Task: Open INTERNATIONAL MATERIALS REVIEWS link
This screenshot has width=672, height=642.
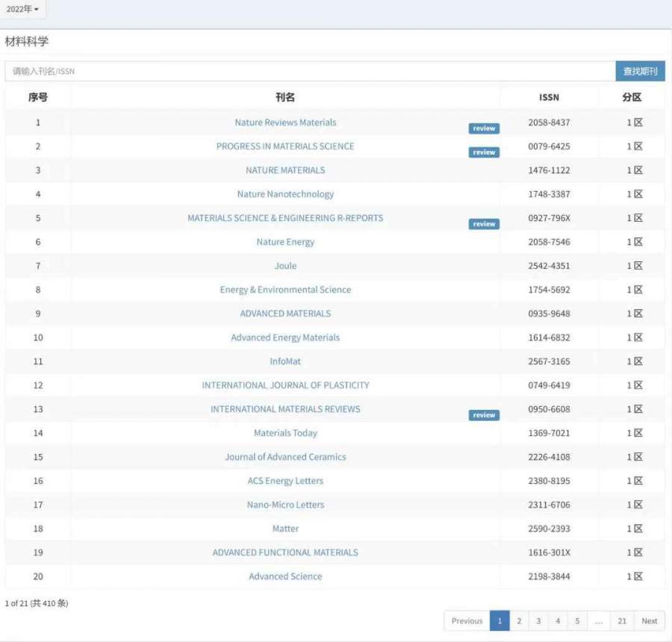Action: [x=285, y=409]
